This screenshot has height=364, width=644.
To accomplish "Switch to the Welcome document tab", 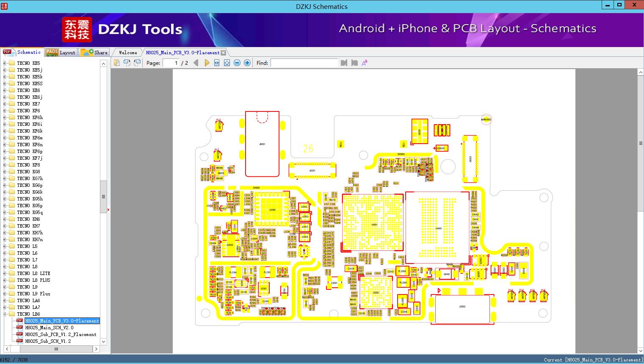I will click(x=128, y=53).
